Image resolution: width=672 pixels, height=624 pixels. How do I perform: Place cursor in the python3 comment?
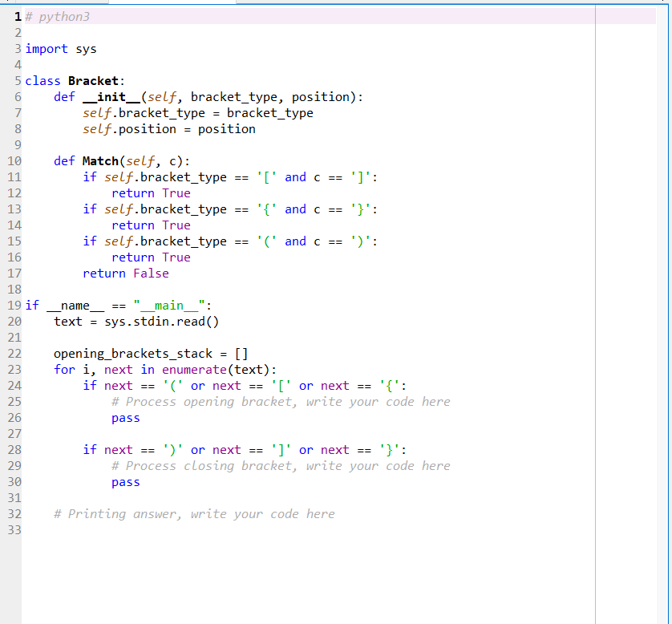coord(56,16)
